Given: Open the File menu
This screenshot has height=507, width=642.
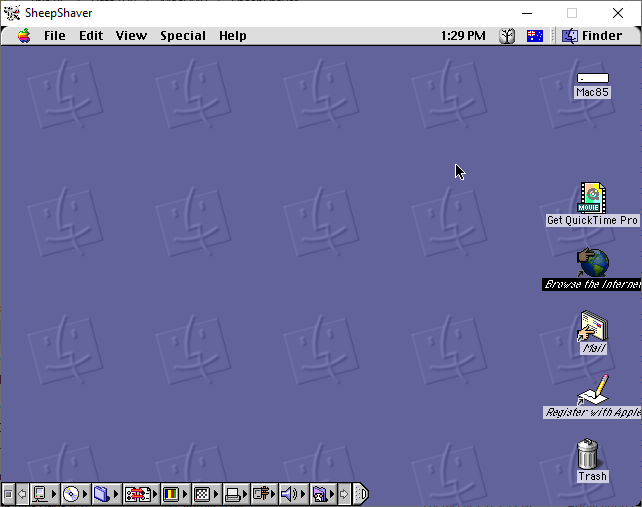Looking at the screenshot, I should click(x=54, y=36).
